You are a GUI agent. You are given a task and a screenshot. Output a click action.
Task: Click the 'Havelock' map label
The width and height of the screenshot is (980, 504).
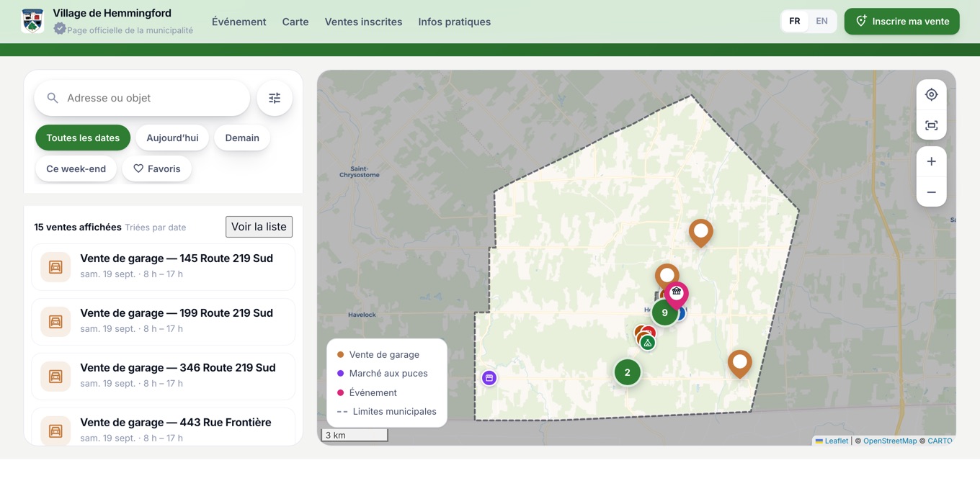click(362, 315)
